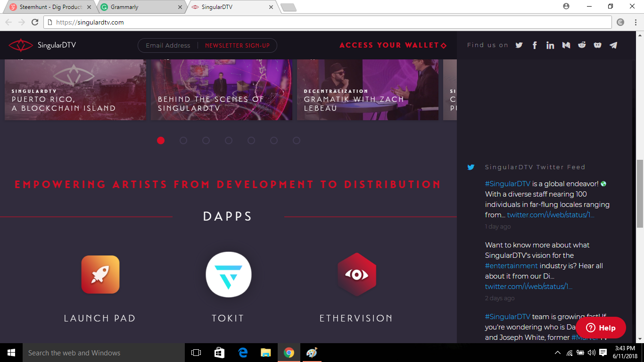This screenshot has height=362, width=644.
Task: Open SingularDTV's Telegram channel icon
Action: tap(613, 45)
